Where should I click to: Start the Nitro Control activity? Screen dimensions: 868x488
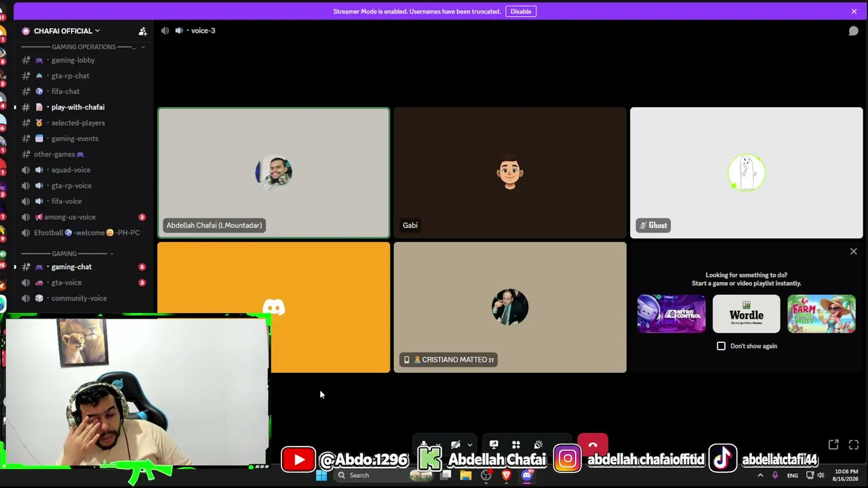coord(671,314)
